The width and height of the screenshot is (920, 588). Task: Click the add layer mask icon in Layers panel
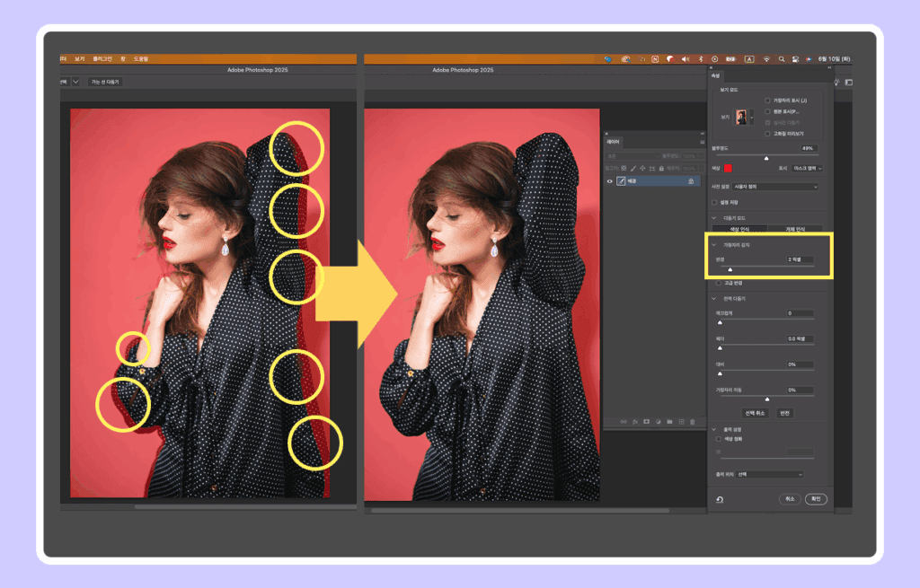(646, 422)
